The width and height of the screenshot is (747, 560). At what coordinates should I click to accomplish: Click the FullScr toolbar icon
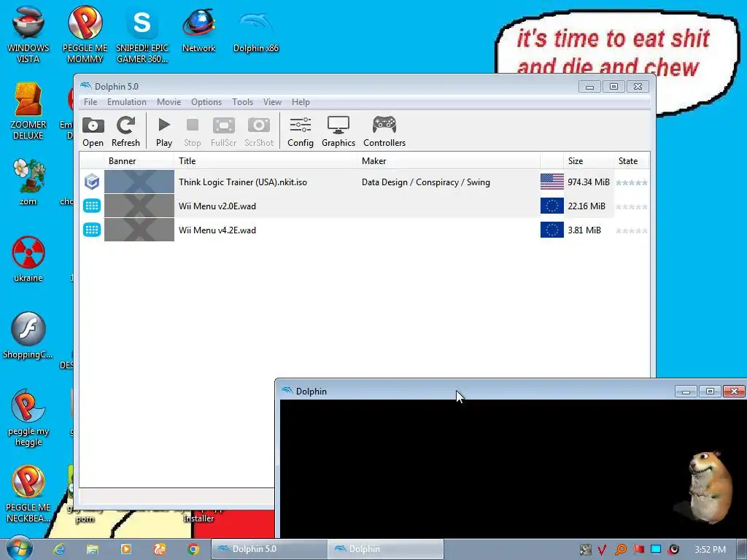tap(223, 131)
